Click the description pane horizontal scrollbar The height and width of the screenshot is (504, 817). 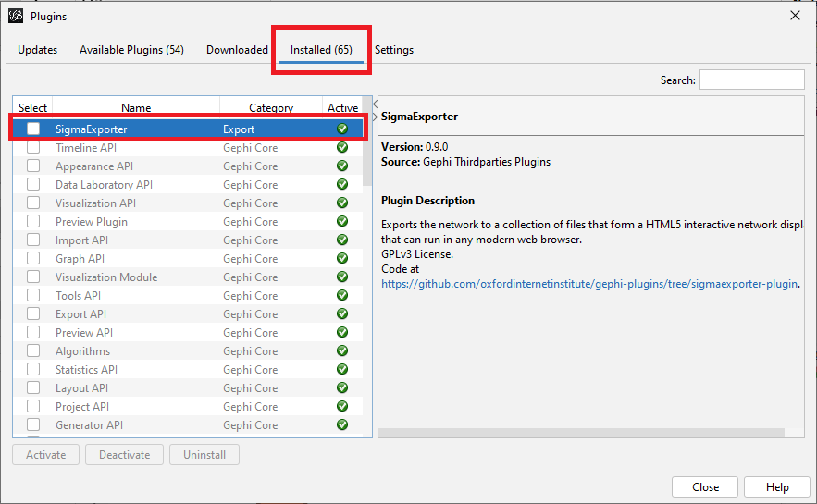[581, 433]
